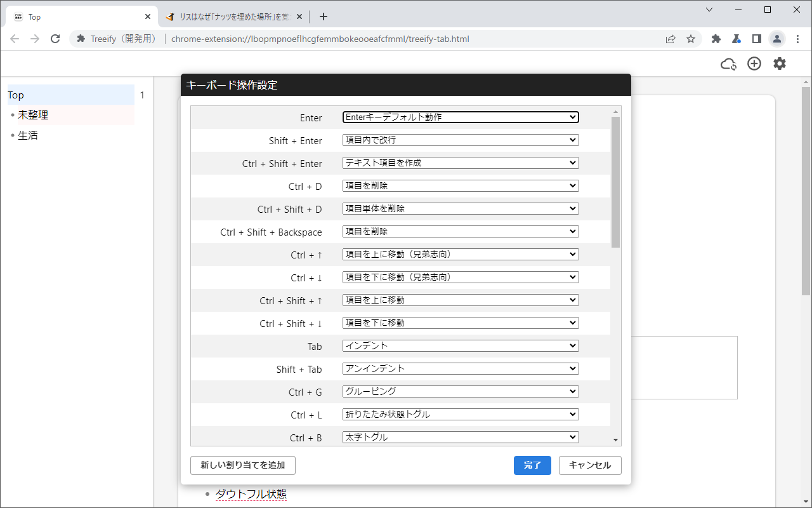The height and width of the screenshot is (508, 812).
Task: Open the Ctrl + ↑ action dropdown
Action: (461, 254)
